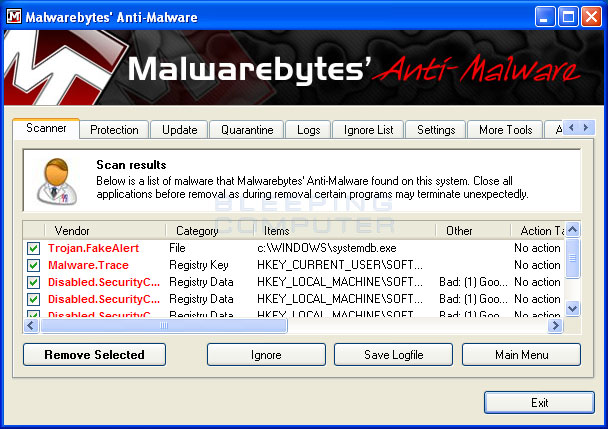Click the Action Taken column header
This screenshot has height=429, width=608.
[x=538, y=231]
